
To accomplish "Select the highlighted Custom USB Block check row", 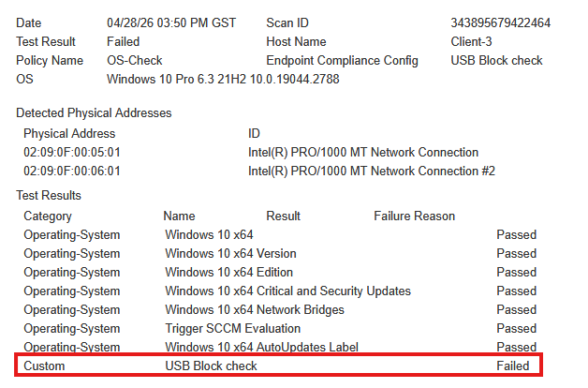I will click(x=278, y=366).
